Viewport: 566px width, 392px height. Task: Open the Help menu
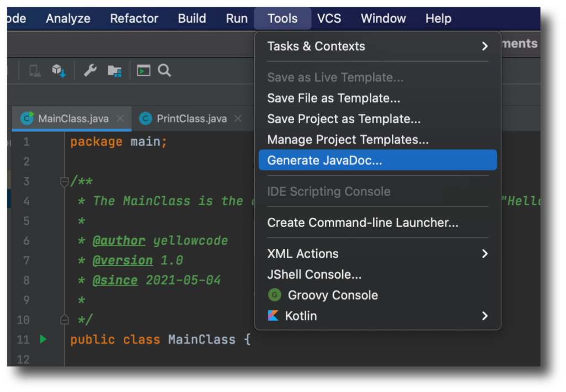(438, 18)
